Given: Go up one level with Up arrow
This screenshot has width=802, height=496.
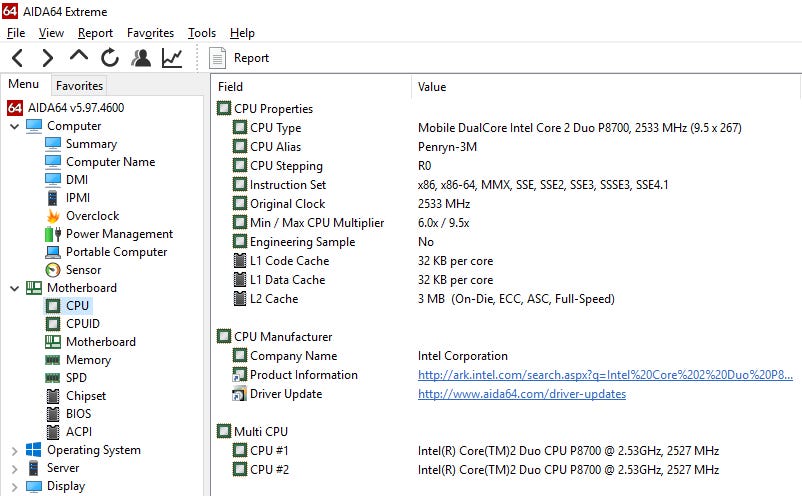Looking at the screenshot, I should [78, 58].
